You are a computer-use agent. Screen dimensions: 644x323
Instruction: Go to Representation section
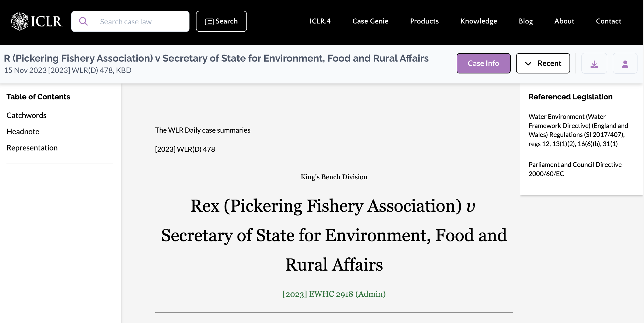coord(32,148)
